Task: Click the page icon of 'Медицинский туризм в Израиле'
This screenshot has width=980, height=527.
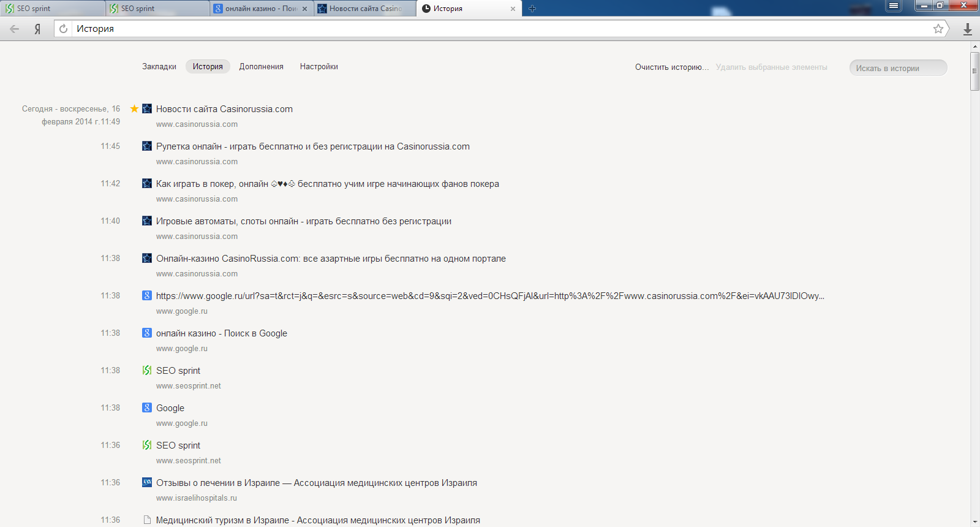Action: click(x=147, y=520)
